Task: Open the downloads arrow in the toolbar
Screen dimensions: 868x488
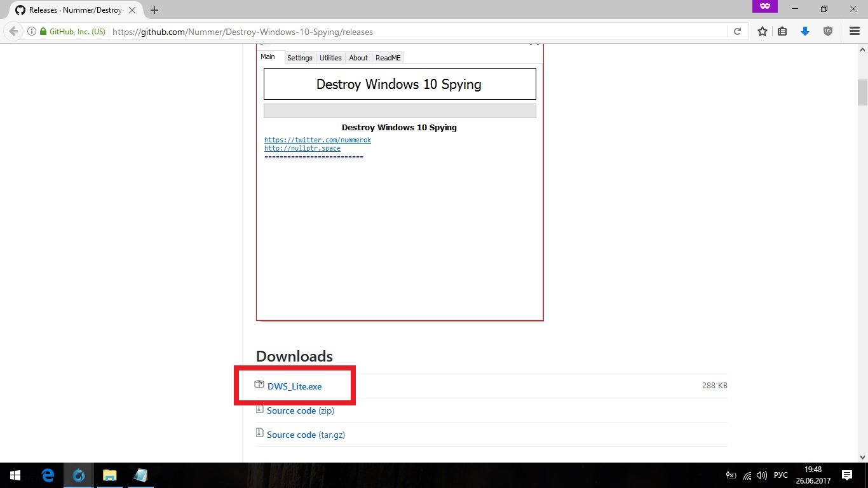Action: click(805, 31)
